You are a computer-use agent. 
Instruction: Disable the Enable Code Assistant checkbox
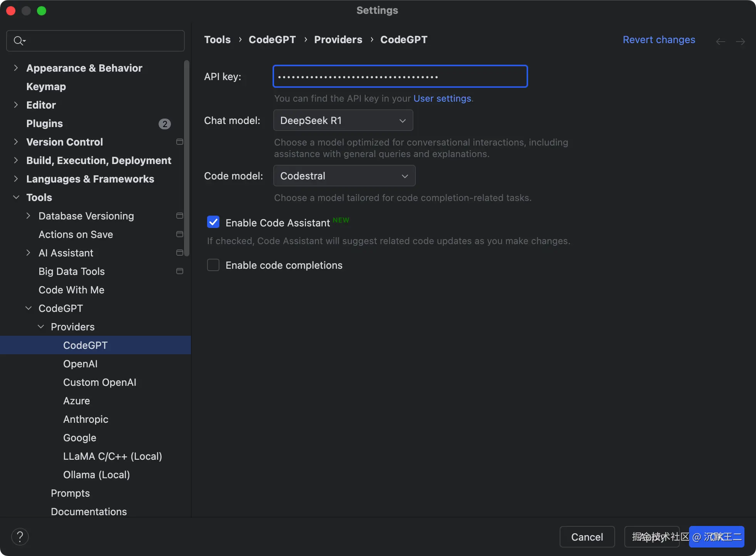(x=213, y=222)
